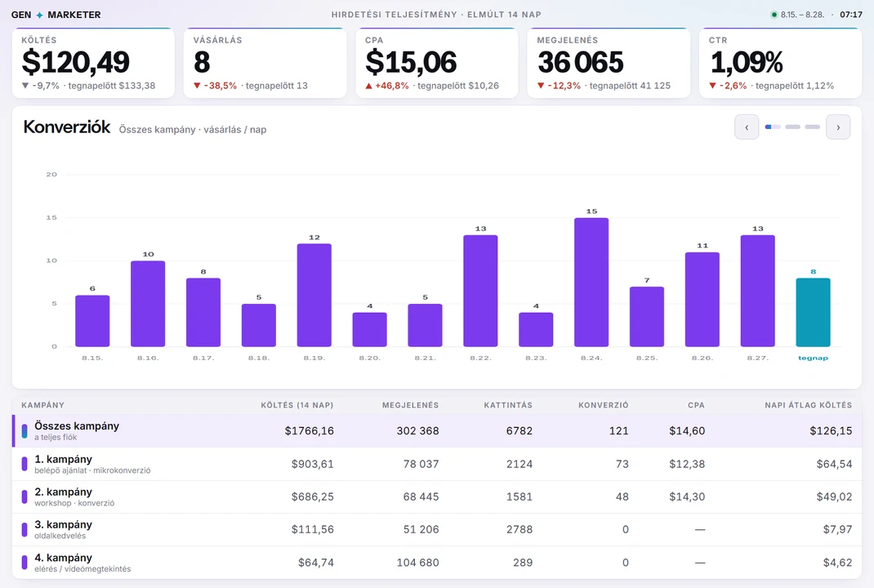Open the 3. kampány oldalkedvelés row

437,529
